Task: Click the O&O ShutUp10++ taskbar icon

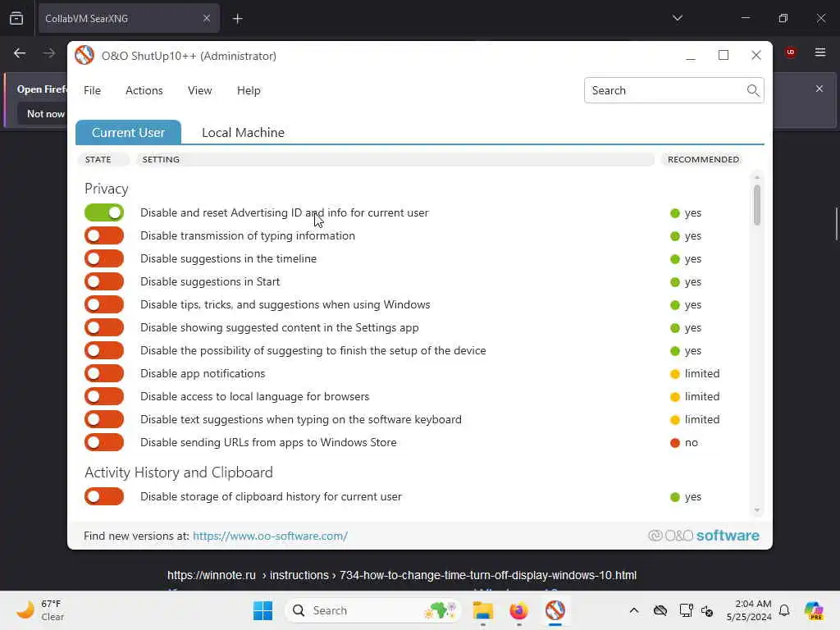Action: 555,610
